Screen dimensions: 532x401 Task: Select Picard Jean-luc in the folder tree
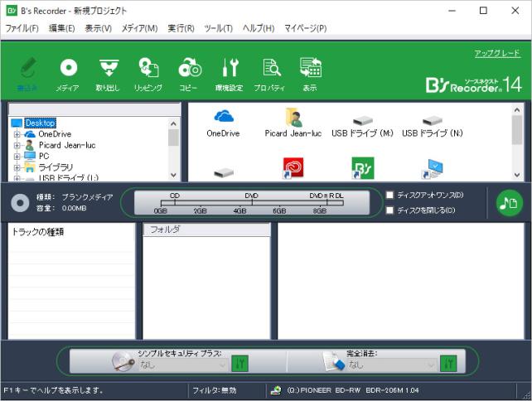click(x=67, y=145)
